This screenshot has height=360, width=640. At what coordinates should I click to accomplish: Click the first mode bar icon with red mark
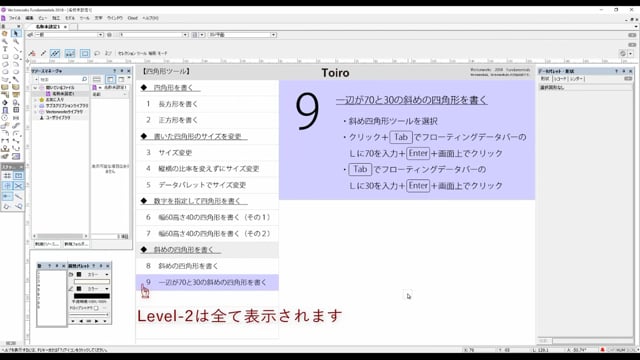pos(32,53)
